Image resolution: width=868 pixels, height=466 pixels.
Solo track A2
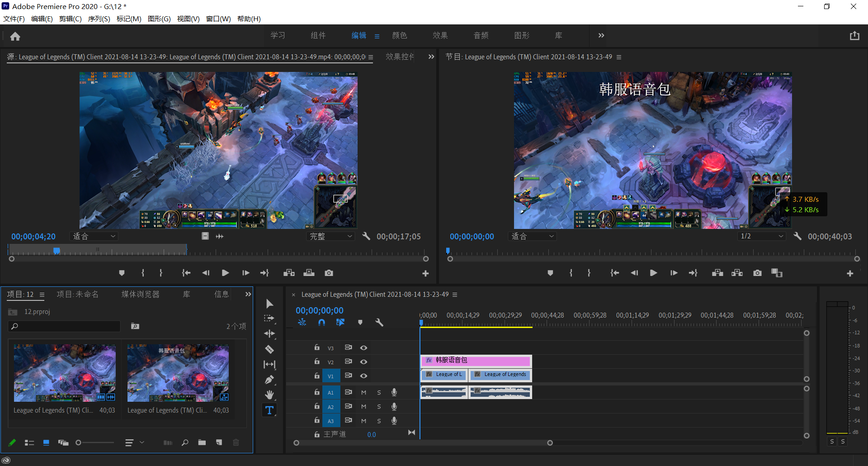379,407
